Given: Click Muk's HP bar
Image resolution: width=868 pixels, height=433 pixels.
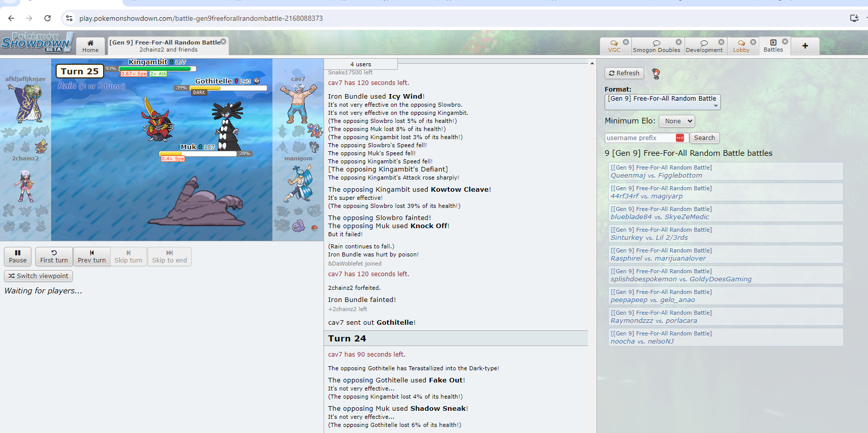Looking at the screenshot, I should pos(198,154).
